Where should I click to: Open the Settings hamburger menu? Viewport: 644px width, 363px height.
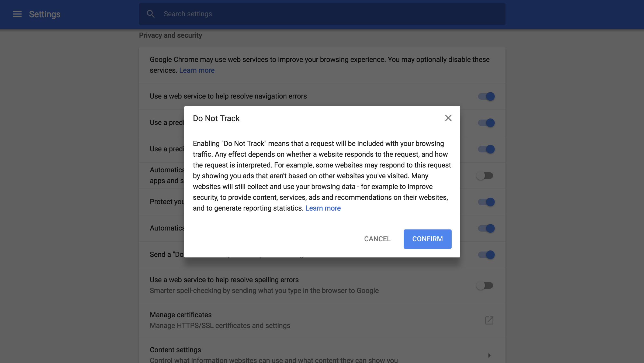pyautogui.click(x=17, y=14)
